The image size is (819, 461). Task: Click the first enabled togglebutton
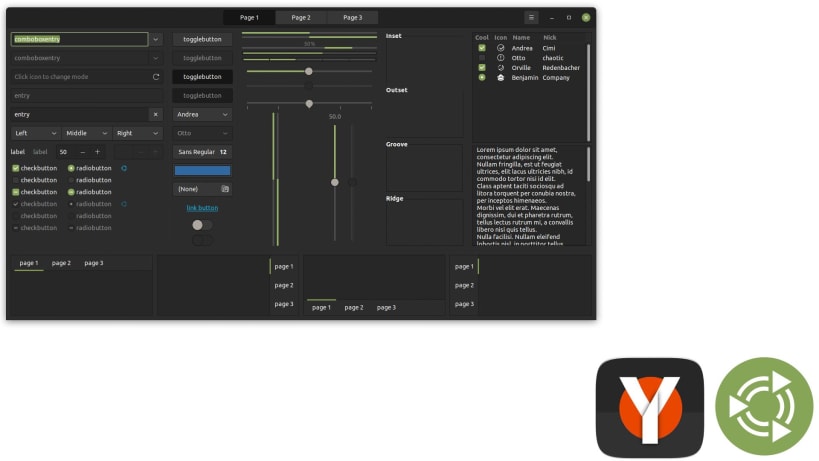click(202, 39)
